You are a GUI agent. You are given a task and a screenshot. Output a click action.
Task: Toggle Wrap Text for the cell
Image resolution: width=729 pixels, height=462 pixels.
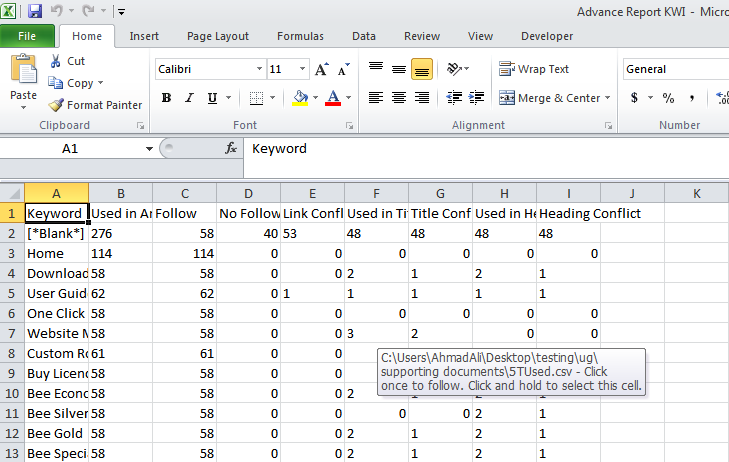[x=534, y=69]
